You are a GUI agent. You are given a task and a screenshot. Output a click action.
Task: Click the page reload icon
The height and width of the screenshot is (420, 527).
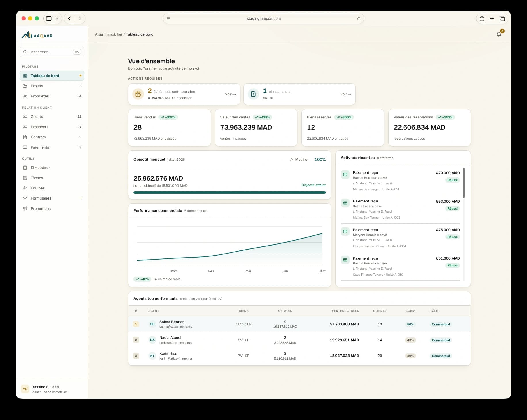[x=359, y=19]
